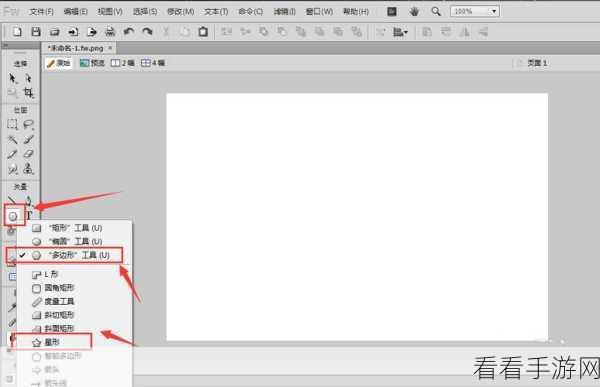600x387 pixels.
Task: Close the 未命名-1.fw.png document tab
Action: 110,48
